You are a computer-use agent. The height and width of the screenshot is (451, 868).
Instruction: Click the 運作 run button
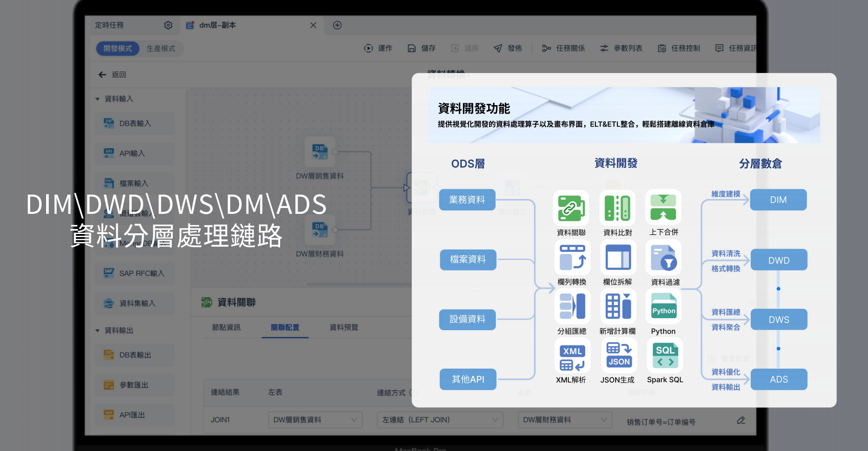click(x=378, y=48)
